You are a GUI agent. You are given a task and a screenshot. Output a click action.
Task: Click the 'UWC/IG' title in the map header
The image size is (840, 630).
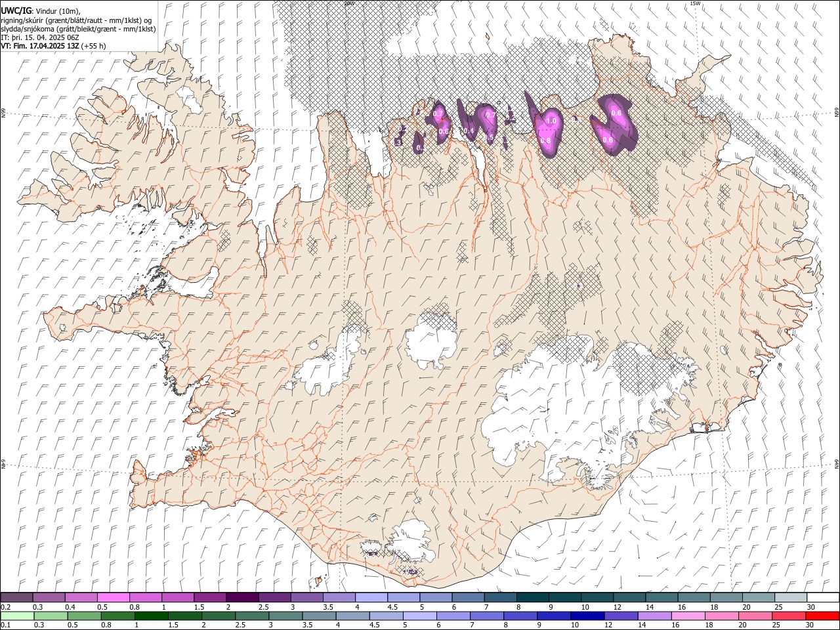tap(16, 11)
